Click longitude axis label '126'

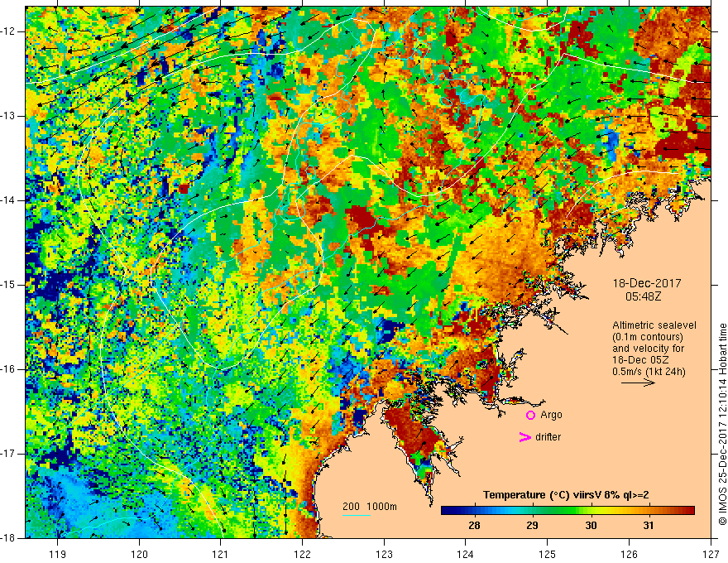(x=629, y=554)
